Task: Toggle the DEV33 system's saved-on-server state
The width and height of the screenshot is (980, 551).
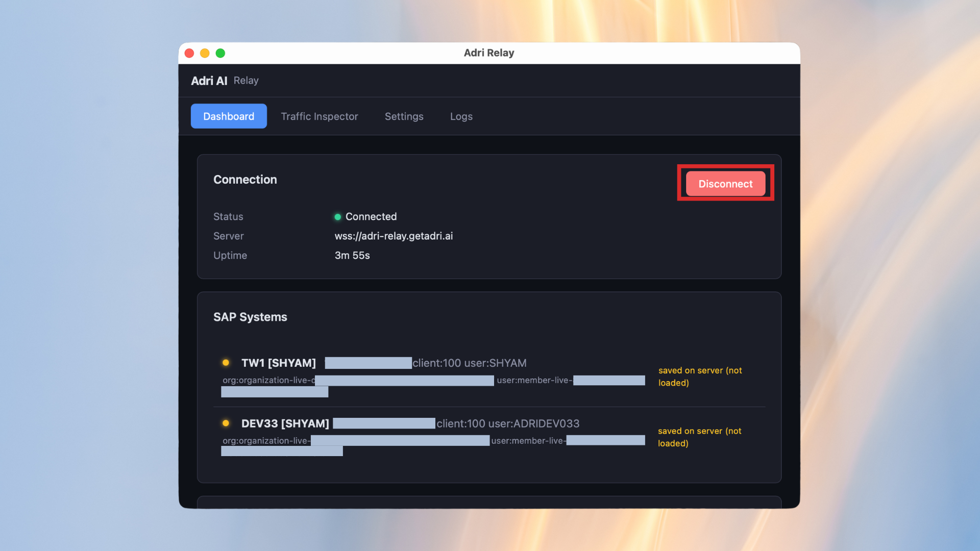Action: click(700, 437)
